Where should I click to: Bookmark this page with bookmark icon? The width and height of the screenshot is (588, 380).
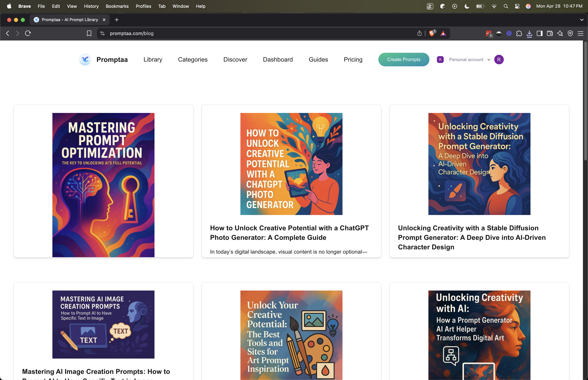point(89,33)
